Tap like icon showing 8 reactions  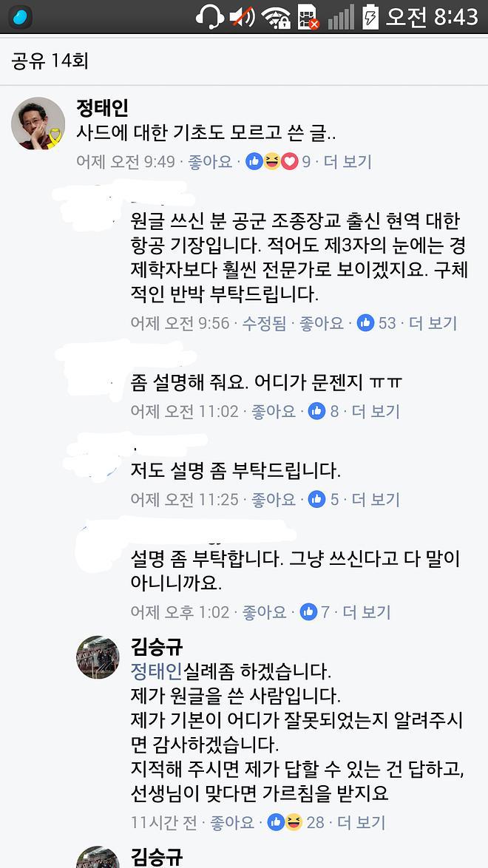coord(316,411)
